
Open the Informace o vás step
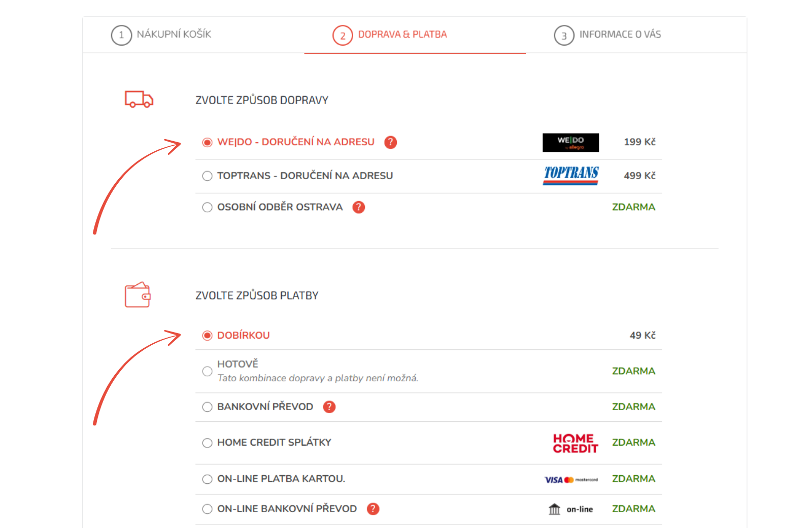(607, 35)
